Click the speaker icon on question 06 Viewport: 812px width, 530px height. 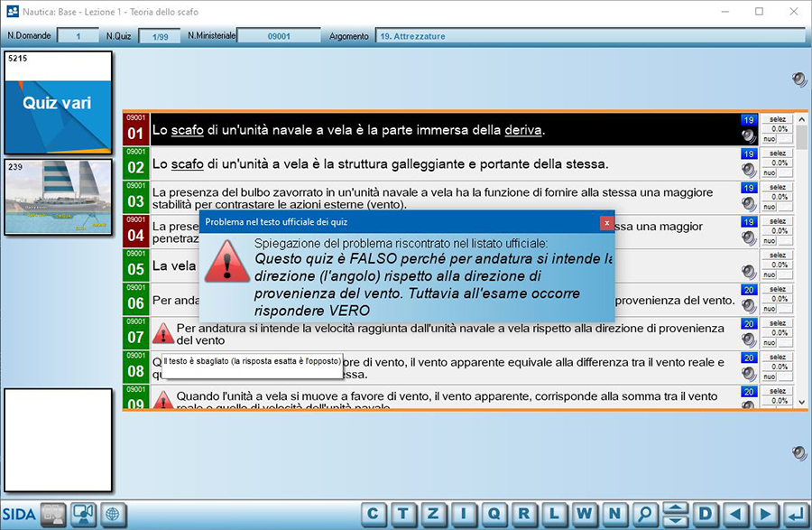(x=748, y=306)
